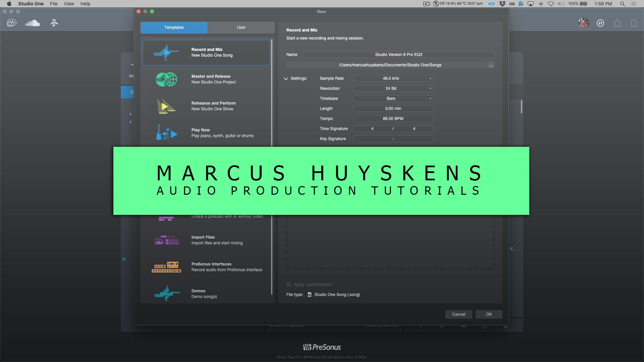
Task: Open the SoundCloud icon in main toolbar
Action: coord(33,23)
